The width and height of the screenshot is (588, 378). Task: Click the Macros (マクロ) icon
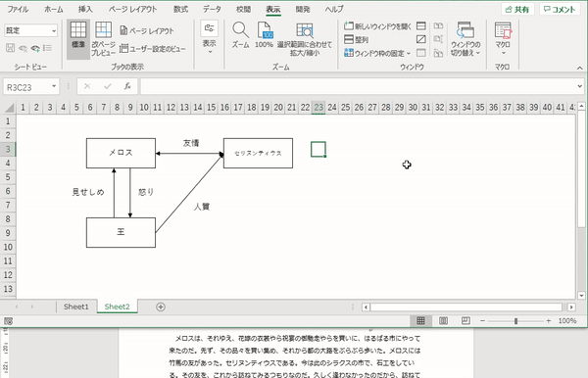503,30
